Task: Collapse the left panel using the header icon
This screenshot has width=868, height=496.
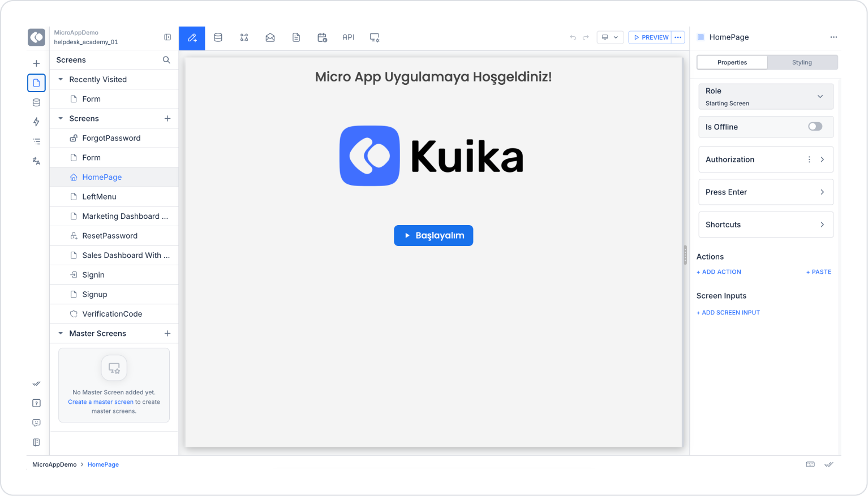Action: [x=167, y=37]
